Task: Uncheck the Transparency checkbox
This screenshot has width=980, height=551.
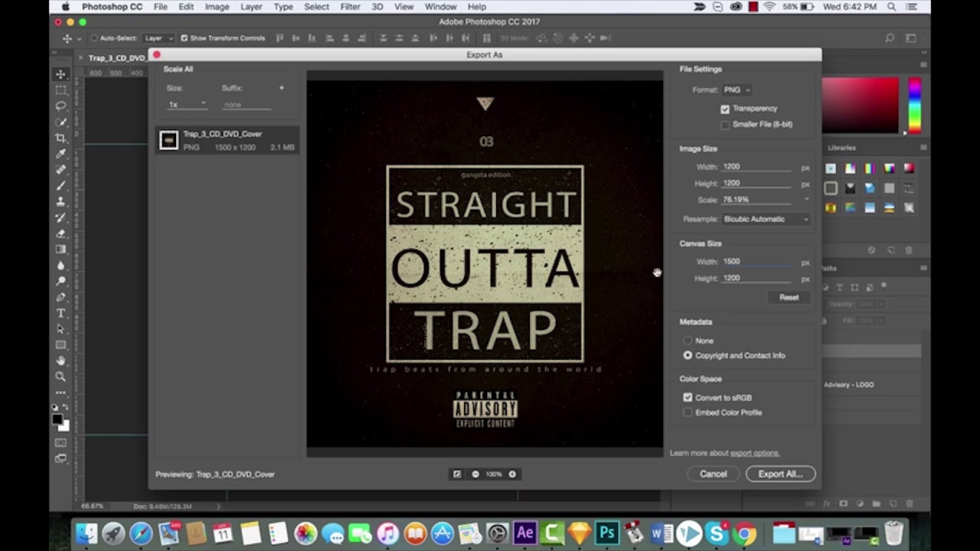Action: 725,109
